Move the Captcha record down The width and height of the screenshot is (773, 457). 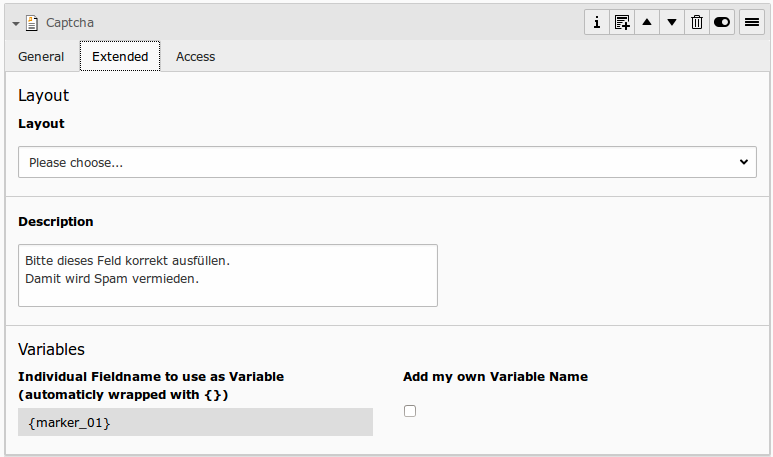pyautogui.click(x=672, y=22)
